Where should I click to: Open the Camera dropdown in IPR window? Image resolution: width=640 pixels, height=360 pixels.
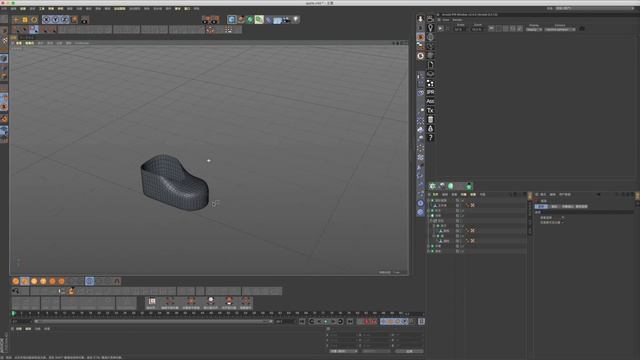(x=560, y=29)
